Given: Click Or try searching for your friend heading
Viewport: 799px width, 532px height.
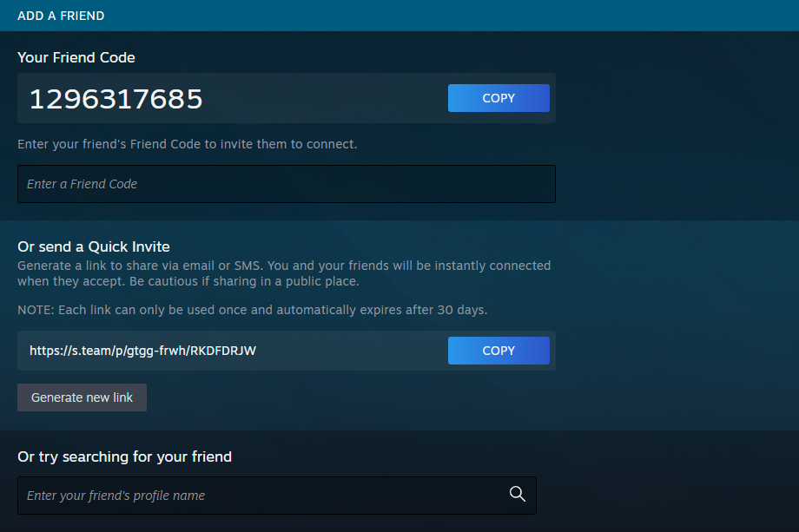Looking at the screenshot, I should 124,456.
